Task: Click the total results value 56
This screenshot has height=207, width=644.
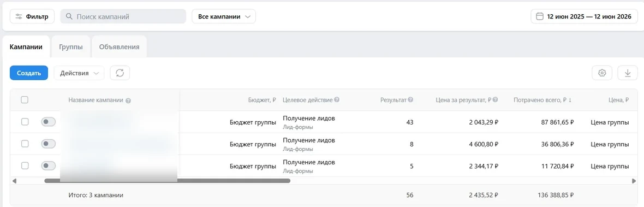Action: point(409,195)
